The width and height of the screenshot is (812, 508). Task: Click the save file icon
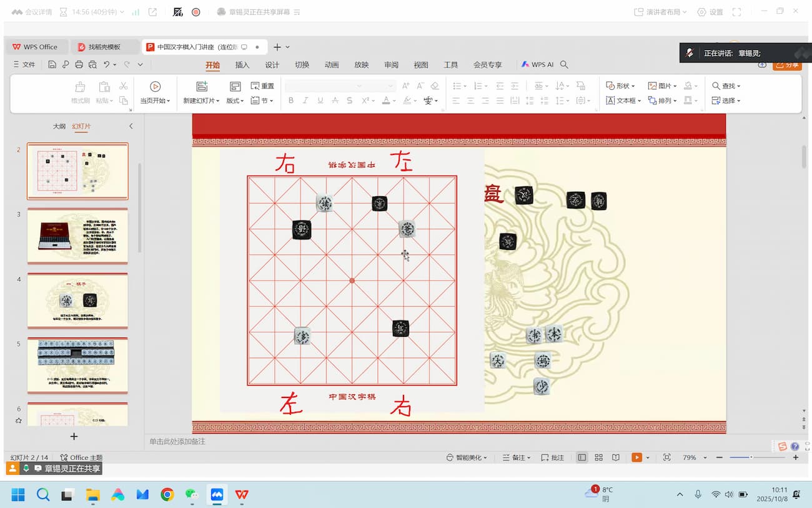point(52,64)
